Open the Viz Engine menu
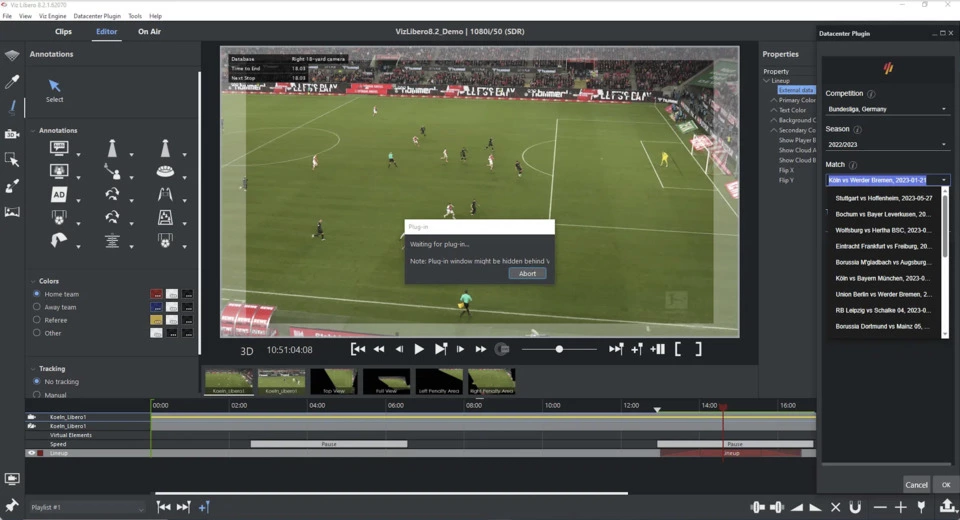960x520 pixels. tap(53, 16)
